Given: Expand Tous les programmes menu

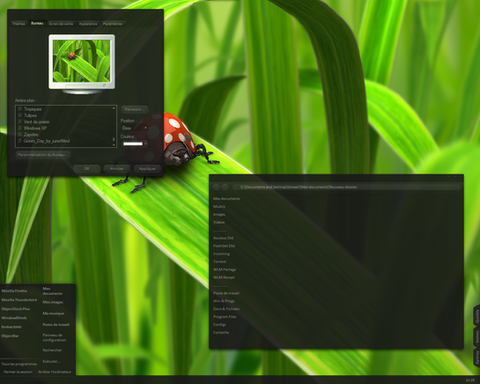Looking at the screenshot, I should tap(19, 364).
